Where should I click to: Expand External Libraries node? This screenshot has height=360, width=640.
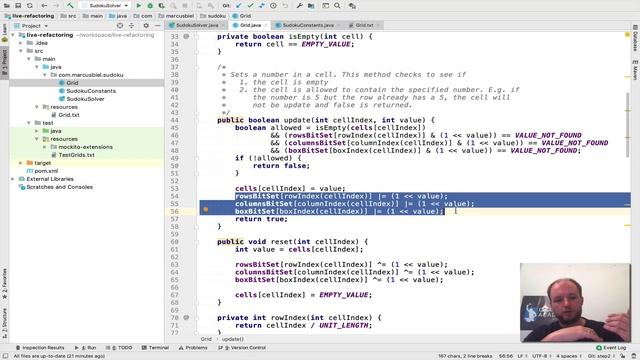tap(13, 179)
